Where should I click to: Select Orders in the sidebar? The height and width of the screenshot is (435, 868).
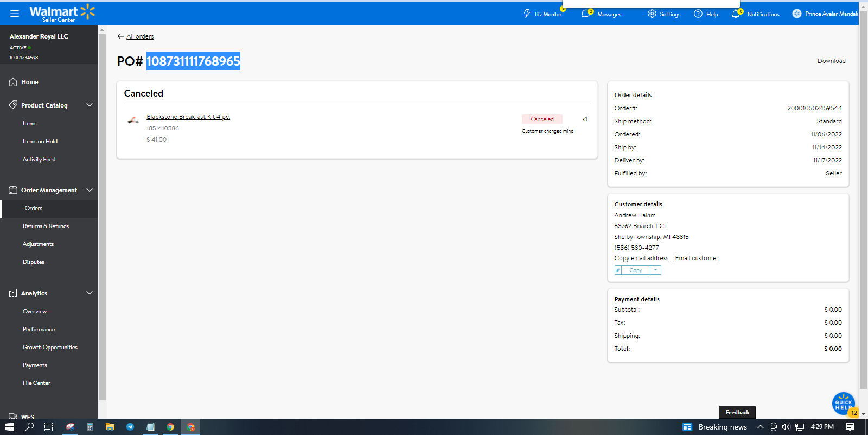pos(34,209)
